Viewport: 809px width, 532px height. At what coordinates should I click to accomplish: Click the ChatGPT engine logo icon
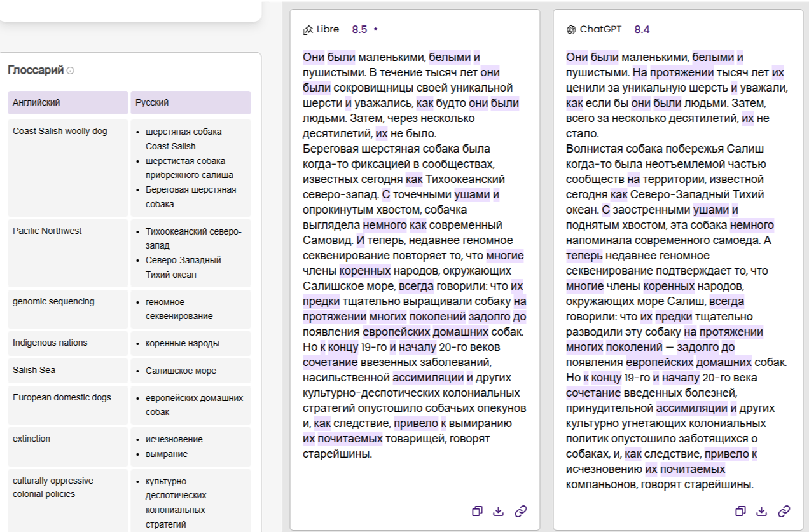pos(571,29)
